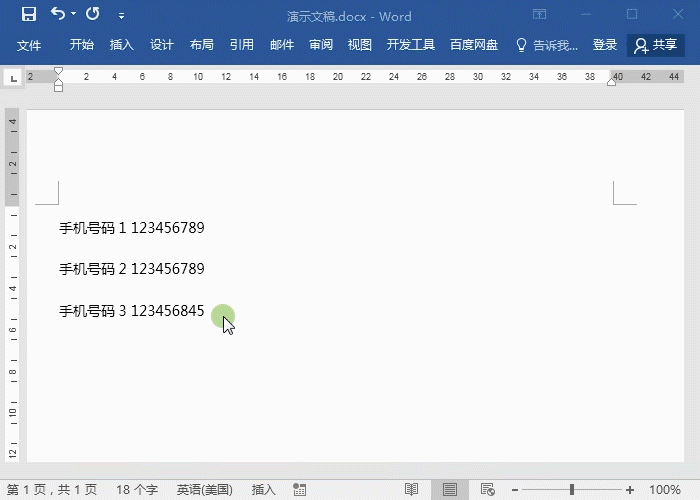Open the 文件 menu

[x=29, y=45]
